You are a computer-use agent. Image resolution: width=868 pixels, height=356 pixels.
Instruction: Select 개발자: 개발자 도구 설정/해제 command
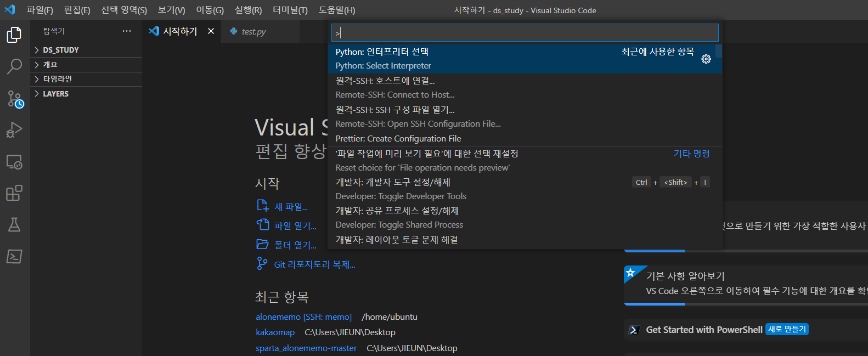click(x=525, y=189)
